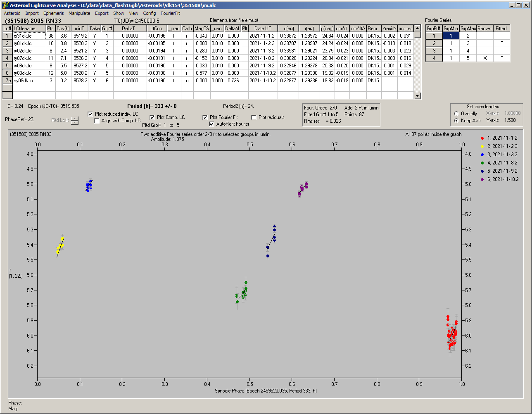The height and width of the screenshot is (414, 532).
Task: Enable Plot residuals checkbox
Action: [254, 117]
